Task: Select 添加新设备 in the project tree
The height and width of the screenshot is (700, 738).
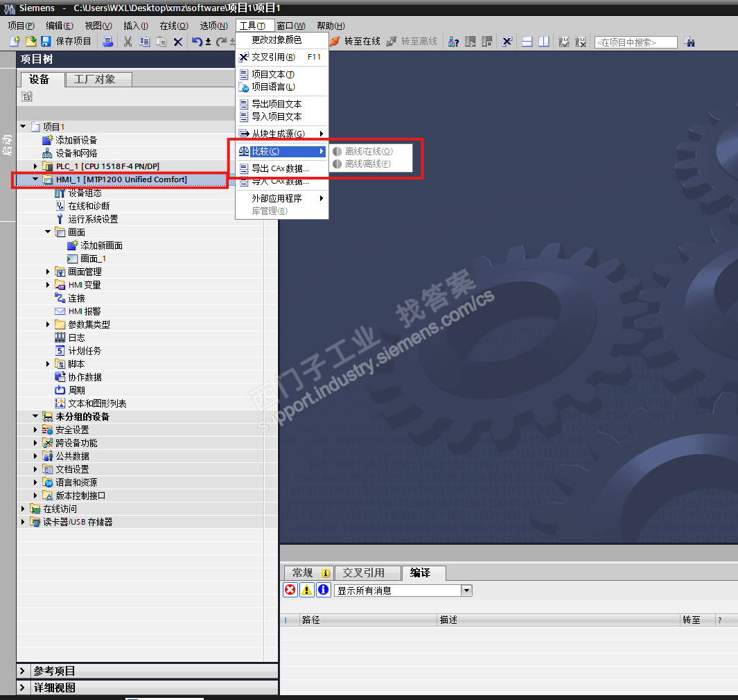Action: click(x=76, y=140)
